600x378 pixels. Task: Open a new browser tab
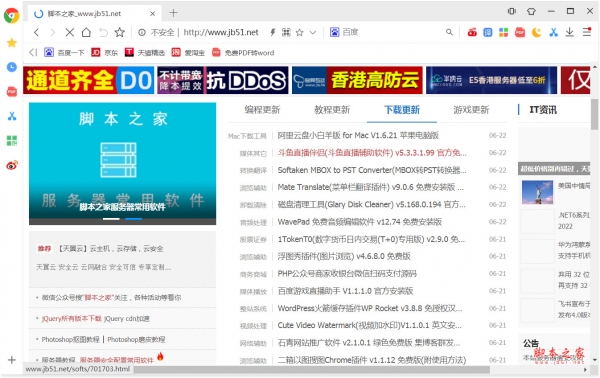click(x=173, y=13)
